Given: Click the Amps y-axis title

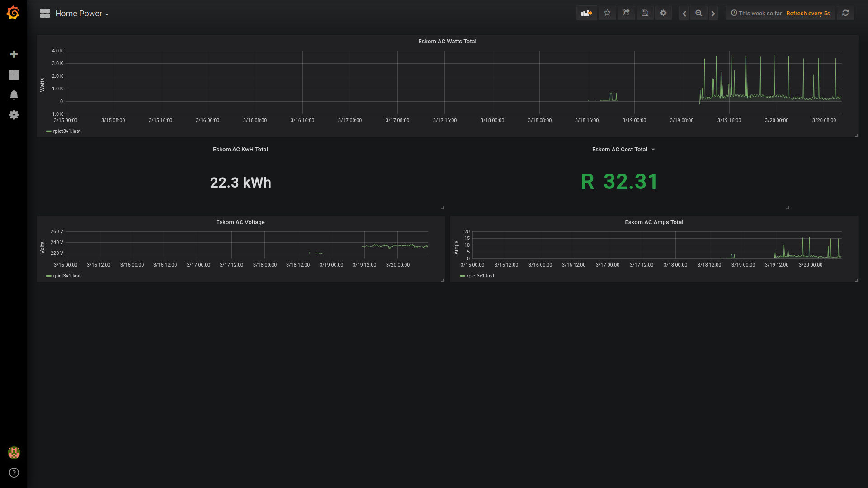Looking at the screenshot, I should [456, 248].
